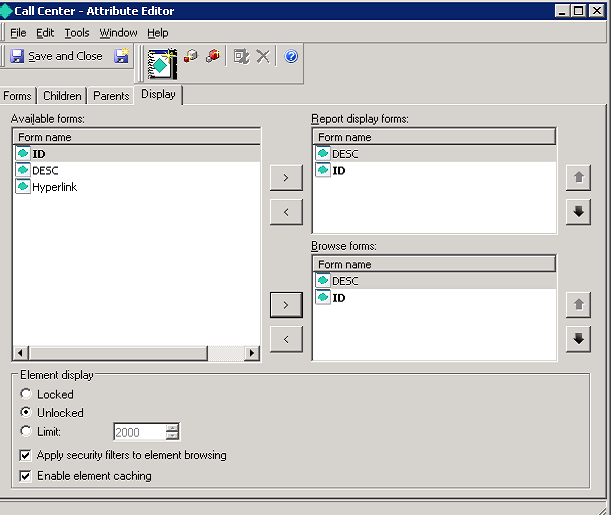Add selected form to Report display forms

[286, 178]
